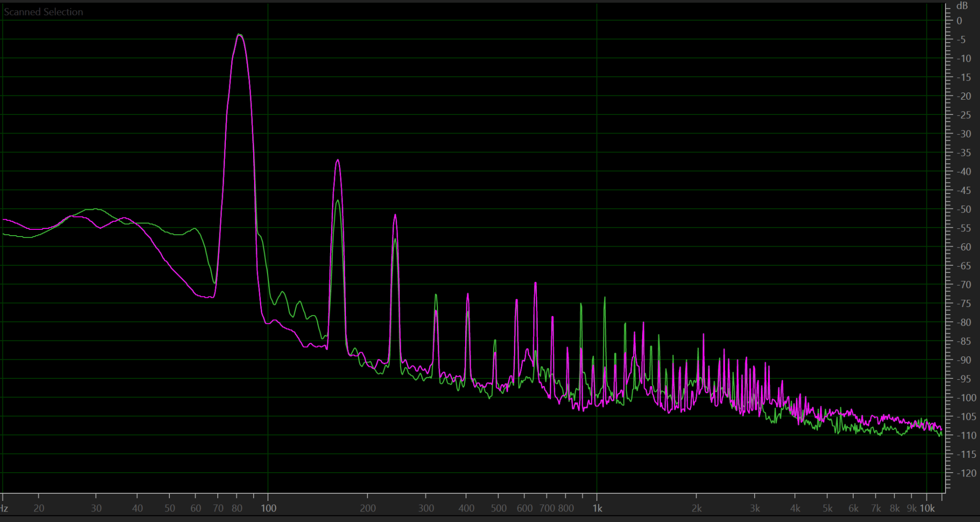Click the 20 Hz frequency axis label

click(39, 508)
